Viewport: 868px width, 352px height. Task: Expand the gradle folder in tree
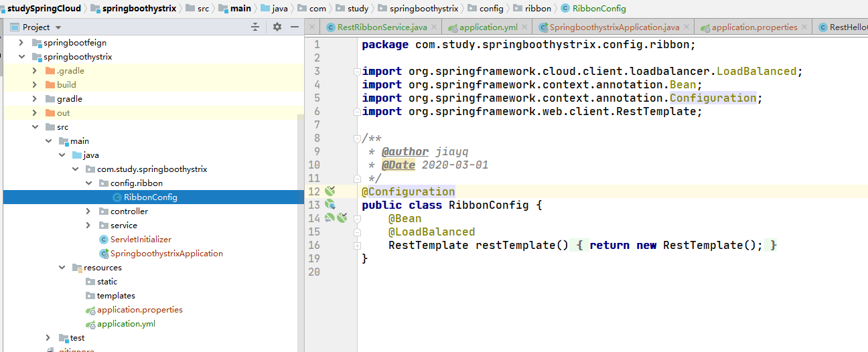[x=35, y=99]
